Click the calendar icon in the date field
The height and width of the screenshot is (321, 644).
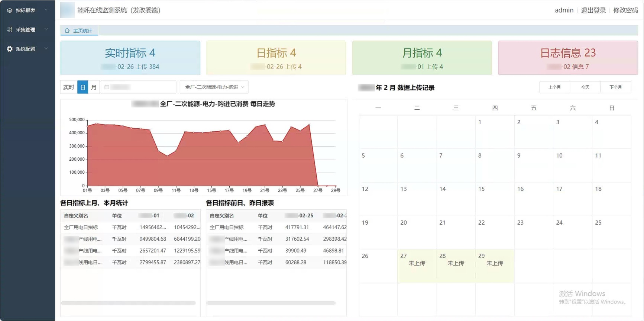107,87
